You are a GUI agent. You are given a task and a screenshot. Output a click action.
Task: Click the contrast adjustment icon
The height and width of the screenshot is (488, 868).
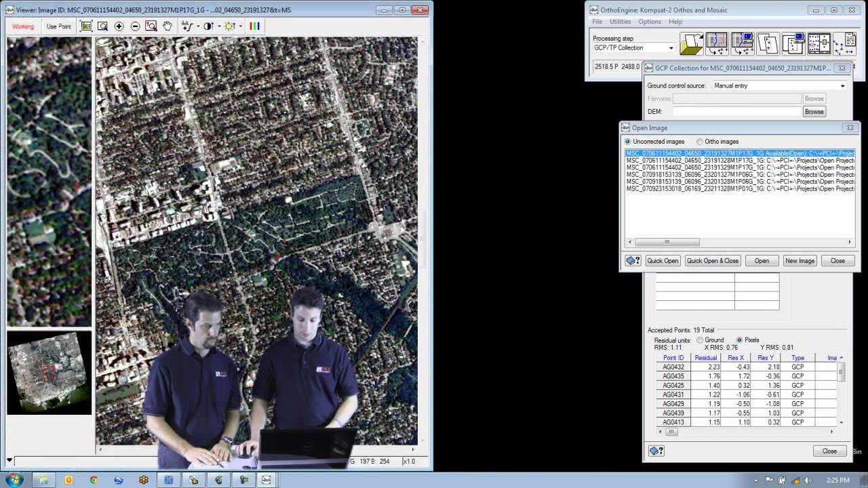point(208,26)
